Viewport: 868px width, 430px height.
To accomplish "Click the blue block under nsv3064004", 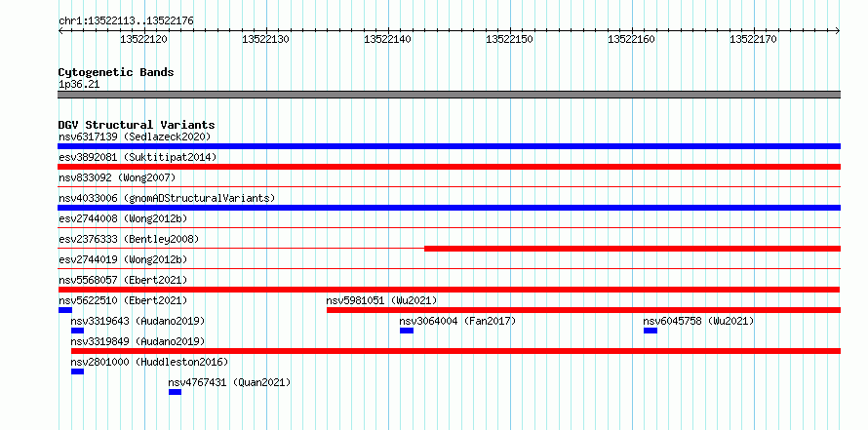I will tap(407, 331).
